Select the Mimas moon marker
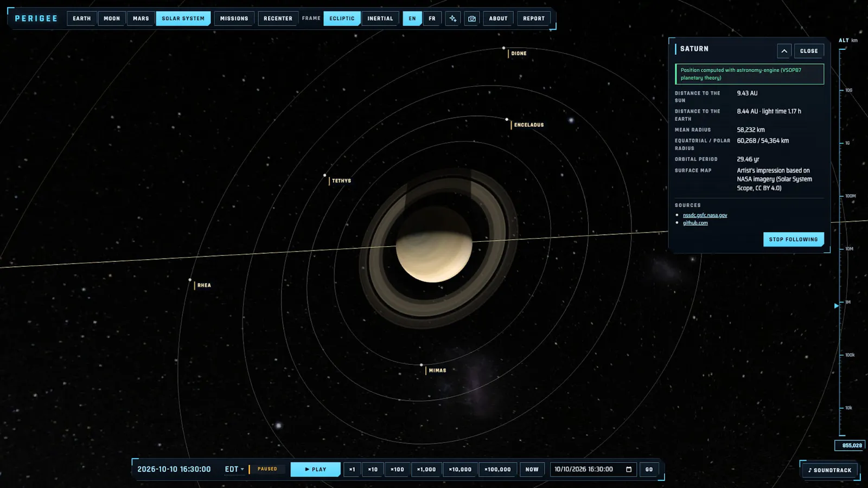This screenshot has width=868, height=488. click(x=422, y=365)
